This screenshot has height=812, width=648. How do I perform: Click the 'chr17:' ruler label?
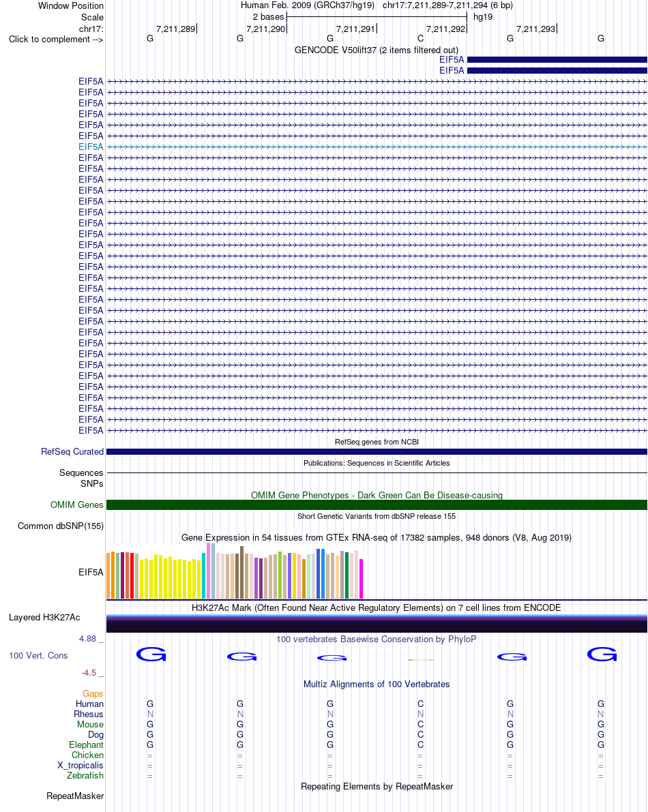click(91, 29)
